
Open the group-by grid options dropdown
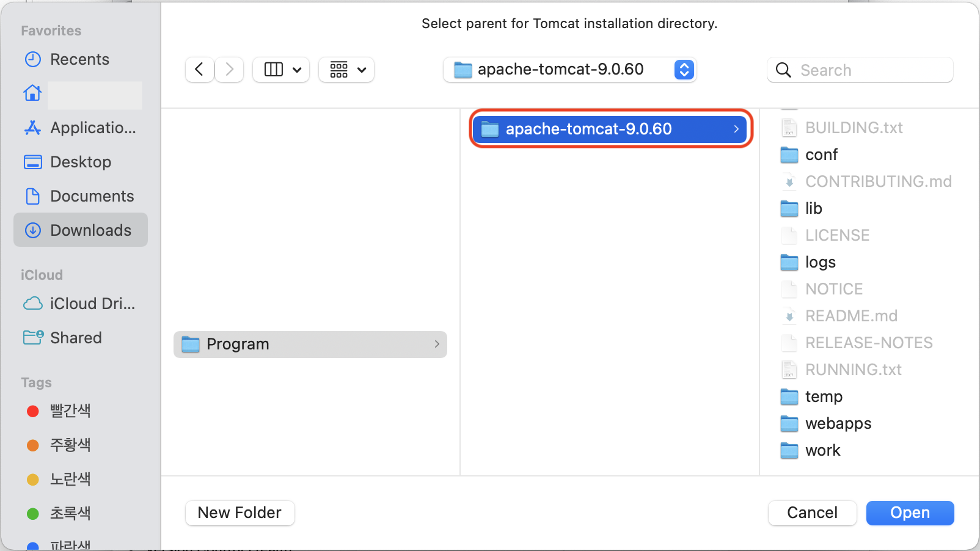[x=346, y=70]
